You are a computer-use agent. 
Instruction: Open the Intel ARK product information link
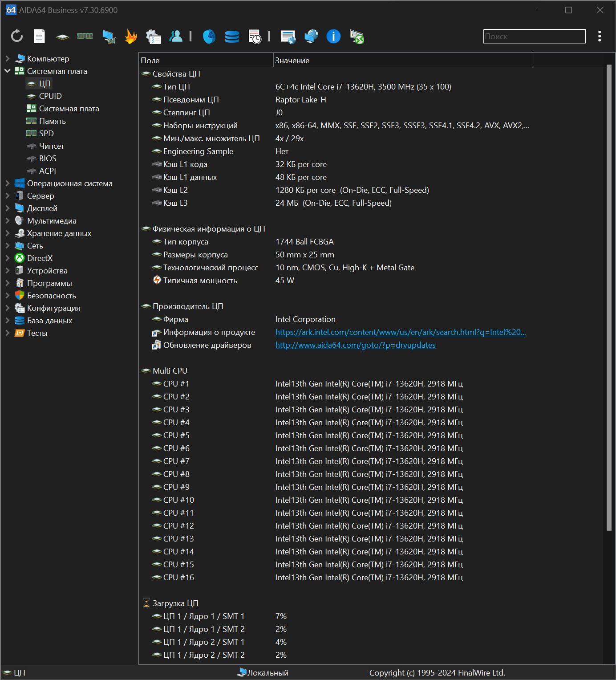point(400,332)
